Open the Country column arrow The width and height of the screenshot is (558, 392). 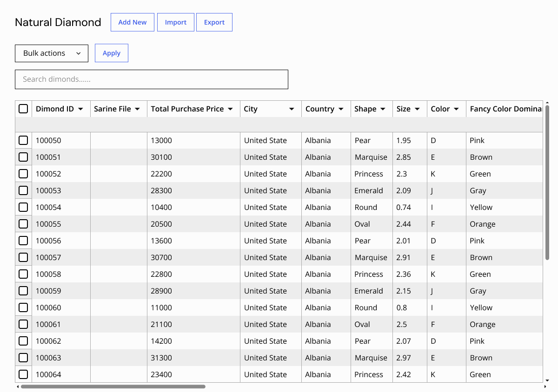(x=341, y=109)
